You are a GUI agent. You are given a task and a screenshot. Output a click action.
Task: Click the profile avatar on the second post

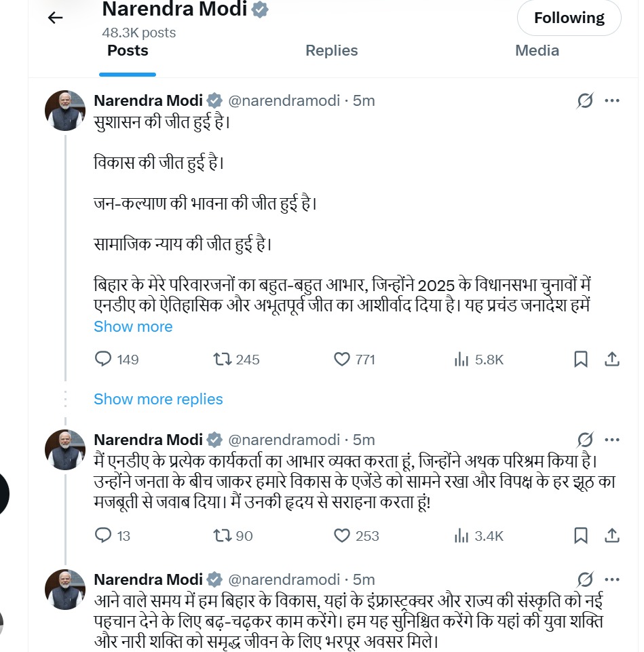coord(65,449)
